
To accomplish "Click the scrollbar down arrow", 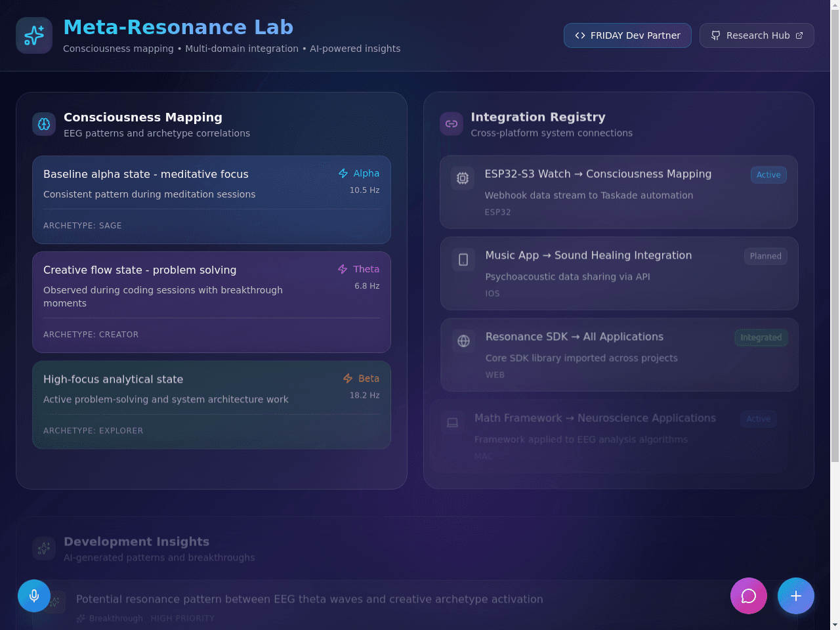I will 835,624.
